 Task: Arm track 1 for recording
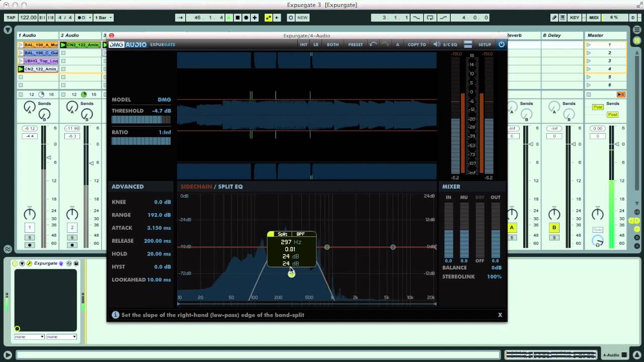tap(30, 245)
